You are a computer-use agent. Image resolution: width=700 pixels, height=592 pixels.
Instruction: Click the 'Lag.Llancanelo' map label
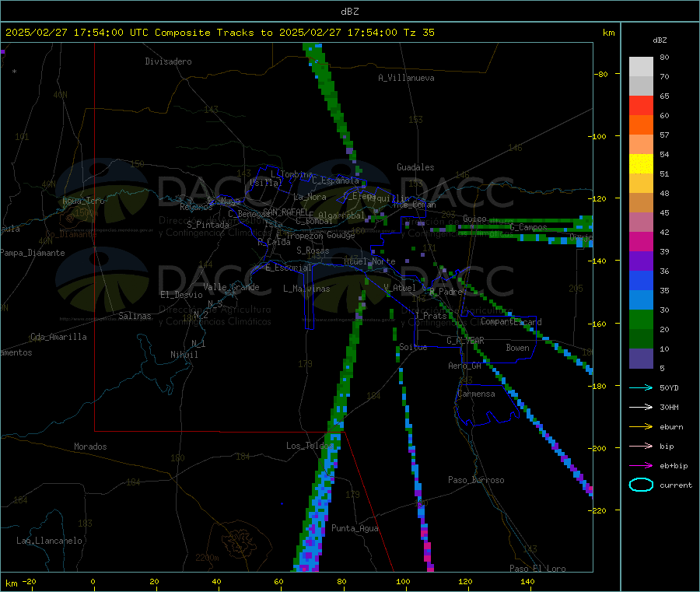click(49, 541)
